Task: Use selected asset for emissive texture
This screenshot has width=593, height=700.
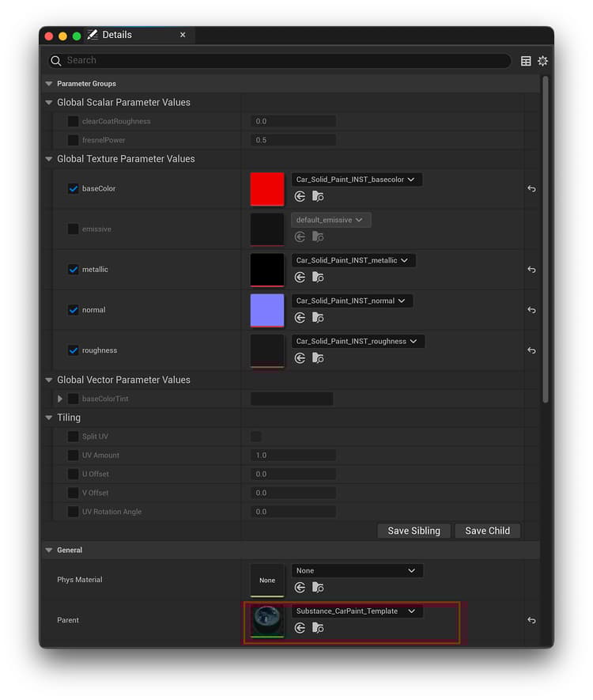Action: (x=300, y=236)
